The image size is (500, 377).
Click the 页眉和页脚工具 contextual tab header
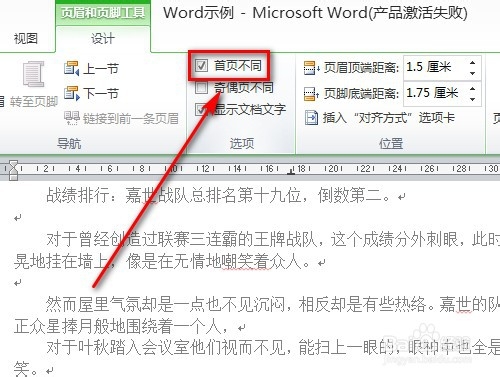click(x=103, y=13)
